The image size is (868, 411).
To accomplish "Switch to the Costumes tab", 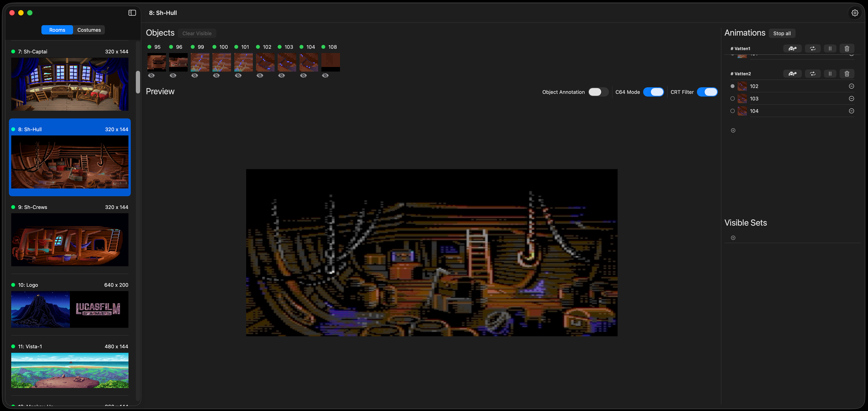I will [89, 30].
